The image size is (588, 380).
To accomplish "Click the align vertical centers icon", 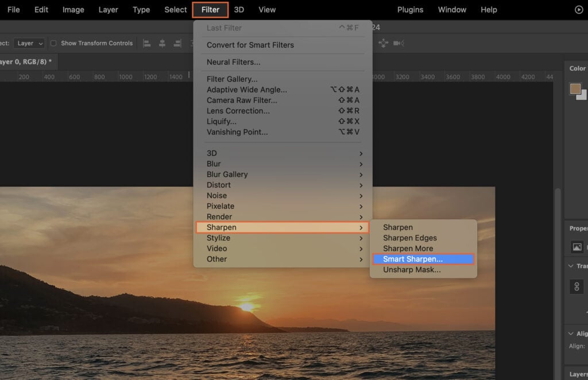I will click(x=162, y=43).
